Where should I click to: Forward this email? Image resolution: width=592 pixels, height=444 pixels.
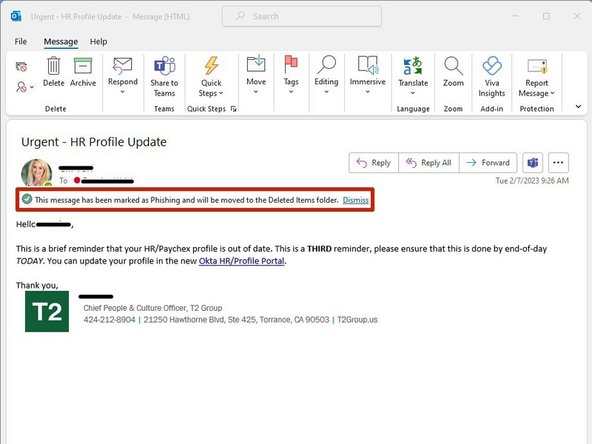tap(488, 163)
